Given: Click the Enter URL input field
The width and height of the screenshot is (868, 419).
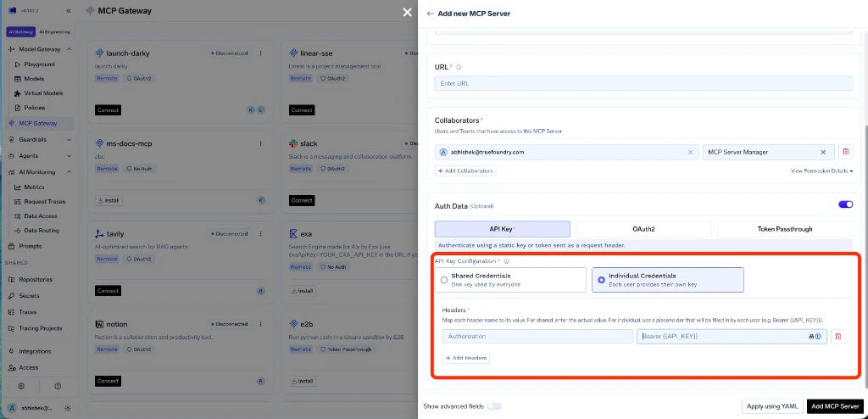Looking at the screenshot, I should tap(644, 83).
